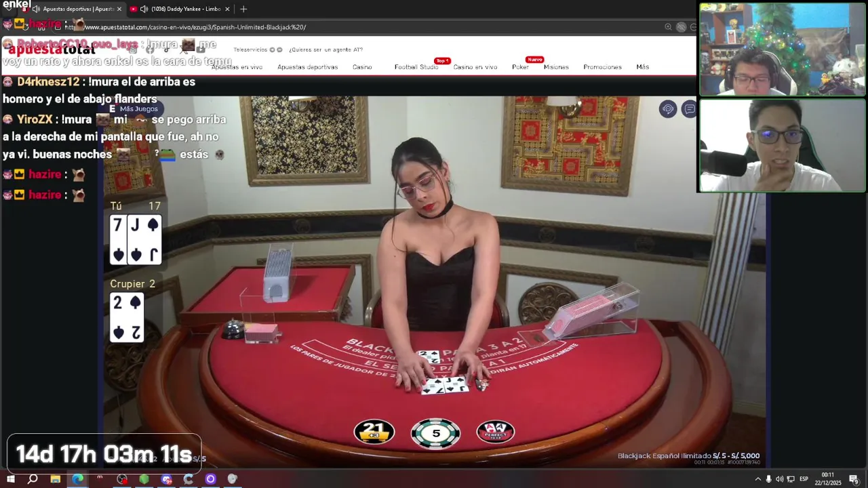Click the speaker icon on Apuestas tab
The image size is (868, 488).
click(x=36, y=9)
